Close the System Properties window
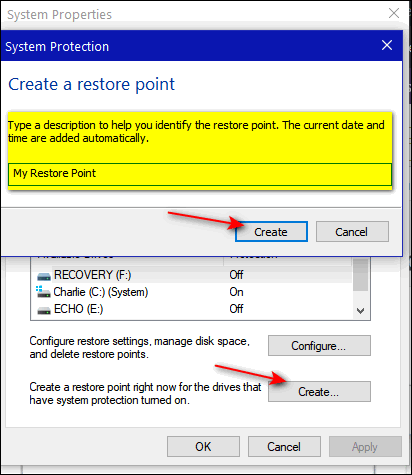The height and width of the screenshot is (475, 412). [394, 13]
